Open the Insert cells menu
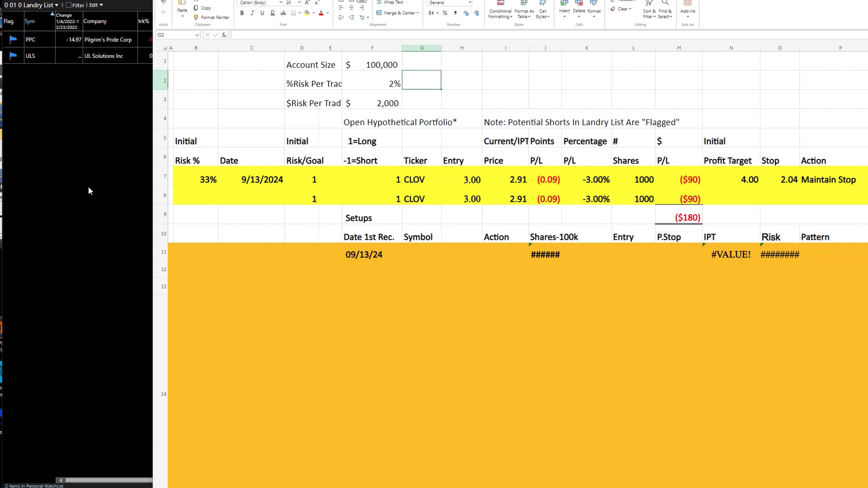868x488 pixels. [x=564, y=9]
